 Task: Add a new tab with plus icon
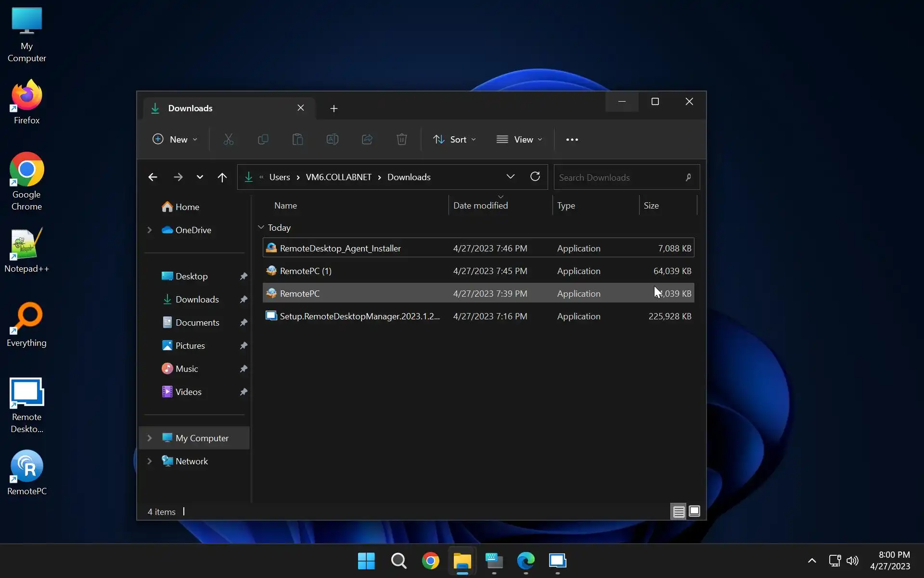pos(334,108)
